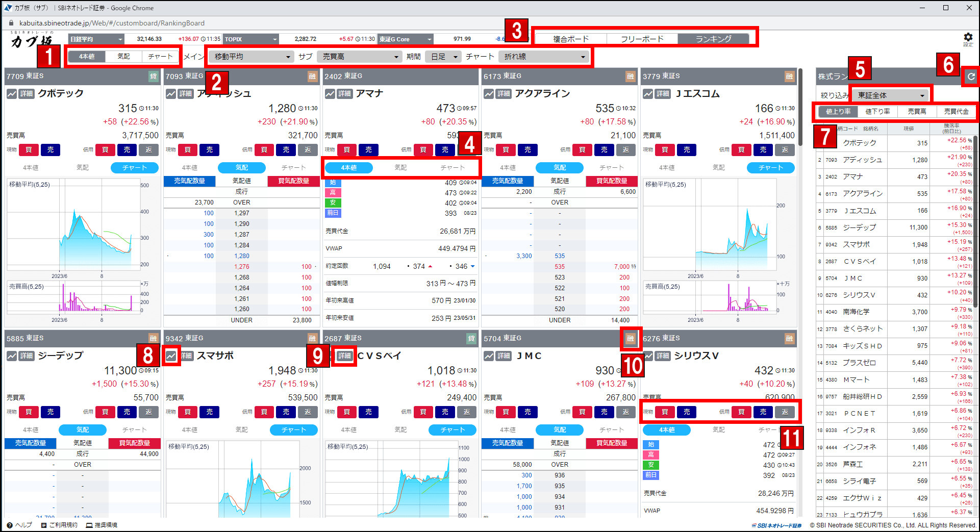The width and height of the screenshot is (980, 532).
Task: Switch シリウスV card to 気配 view
Action: (719, 430)
